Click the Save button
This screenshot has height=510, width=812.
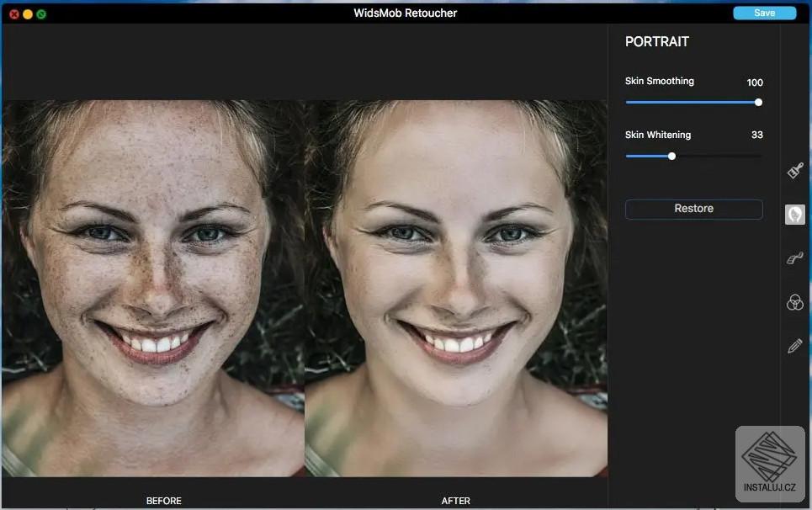tap(764, 13)
